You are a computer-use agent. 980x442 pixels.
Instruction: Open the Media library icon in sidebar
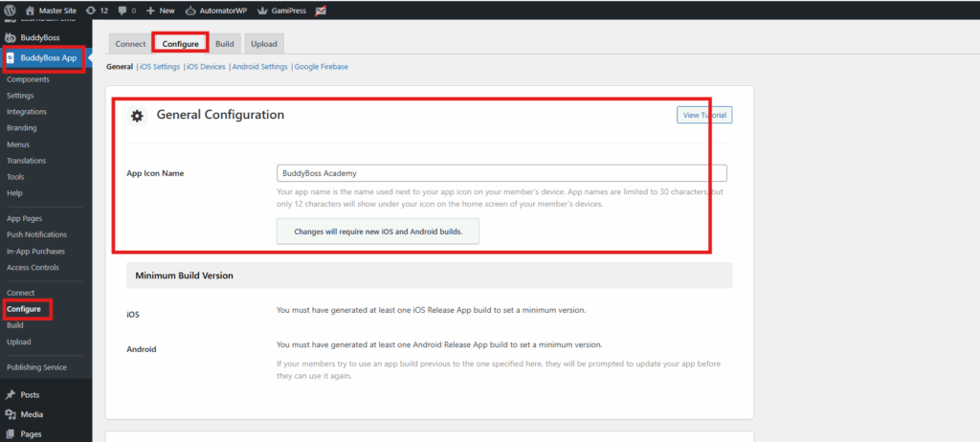coord(11,414)
